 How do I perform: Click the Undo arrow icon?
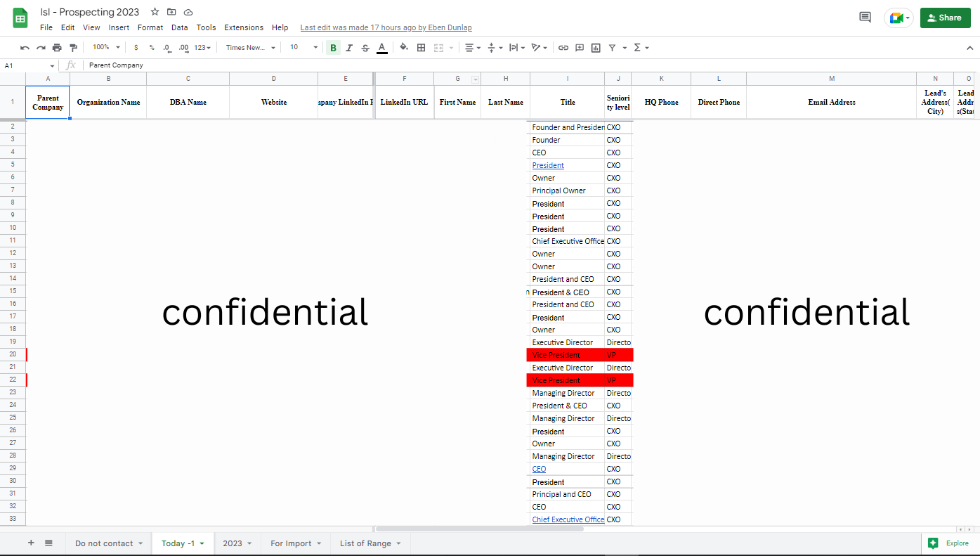pos(25,48)
